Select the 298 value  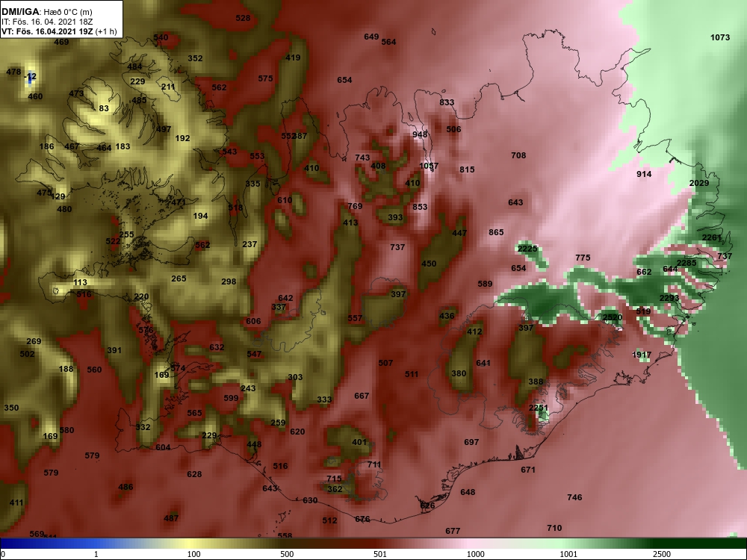click(x=229, y=282)
